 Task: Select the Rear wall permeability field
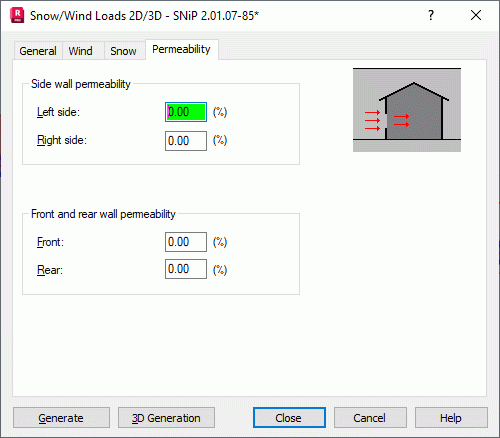point(186,269)
